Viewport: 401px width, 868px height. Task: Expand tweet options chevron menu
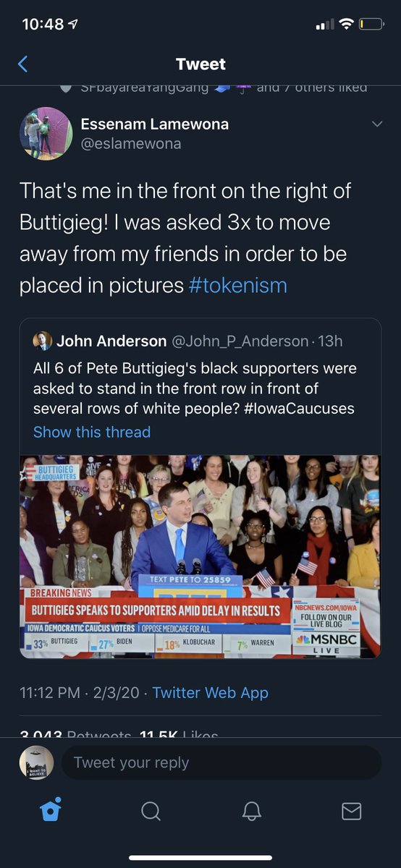click(376, 124)
